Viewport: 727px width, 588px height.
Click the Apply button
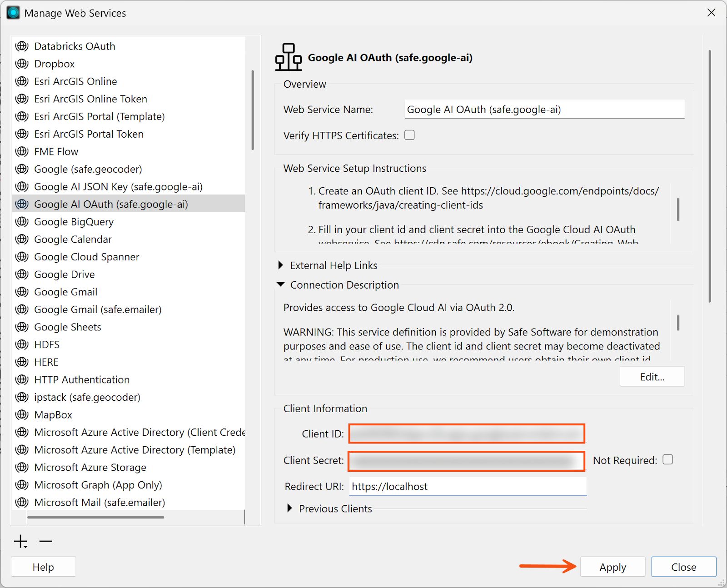pyautogui.click(x=612, y=567)
